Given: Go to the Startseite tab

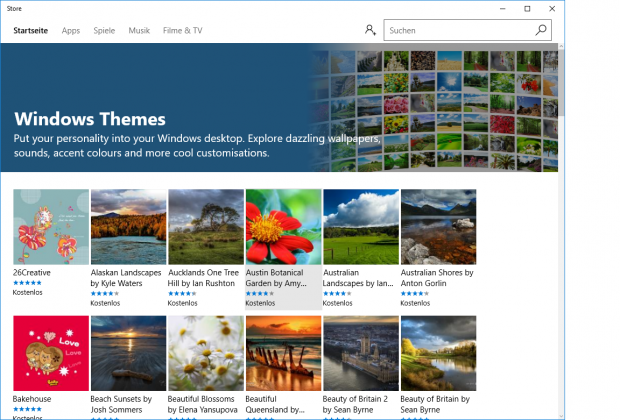Looking at the screenshot, I should 30,30.
